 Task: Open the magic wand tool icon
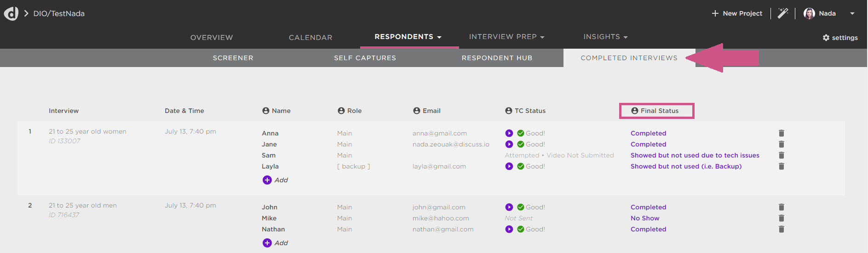click(x=783, y=13)
